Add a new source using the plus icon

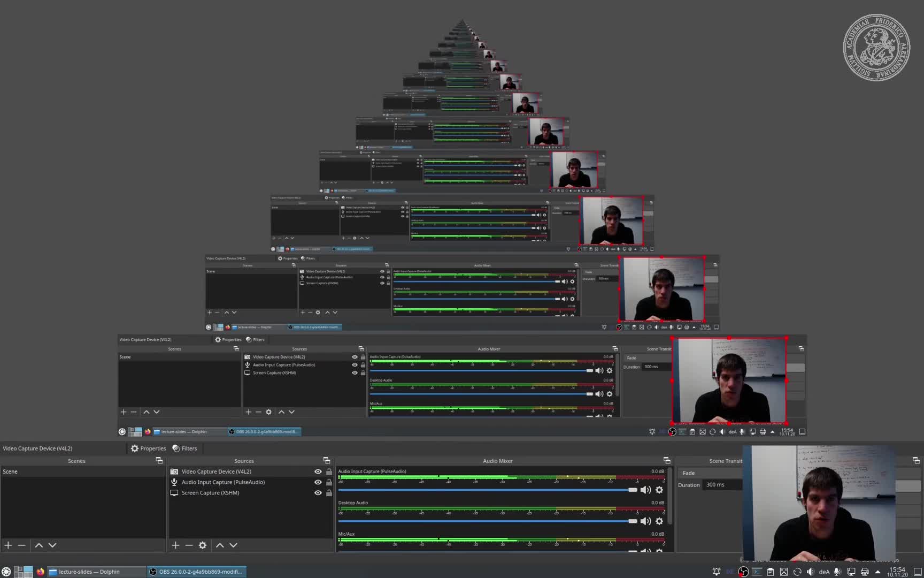pos(175,545)
